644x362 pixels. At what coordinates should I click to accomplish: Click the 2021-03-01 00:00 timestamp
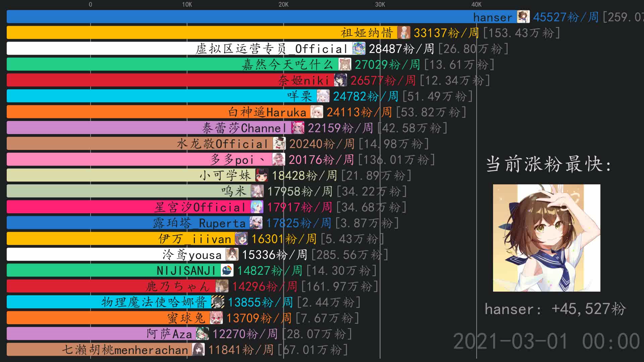click(x=546, y=342)
